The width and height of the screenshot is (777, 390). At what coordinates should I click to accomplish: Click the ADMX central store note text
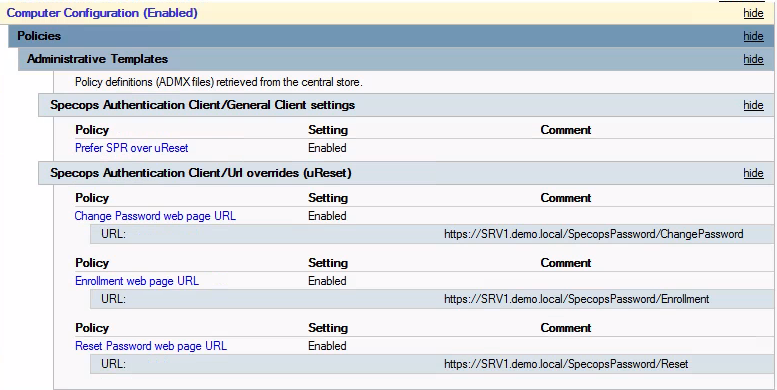(219, 82)
